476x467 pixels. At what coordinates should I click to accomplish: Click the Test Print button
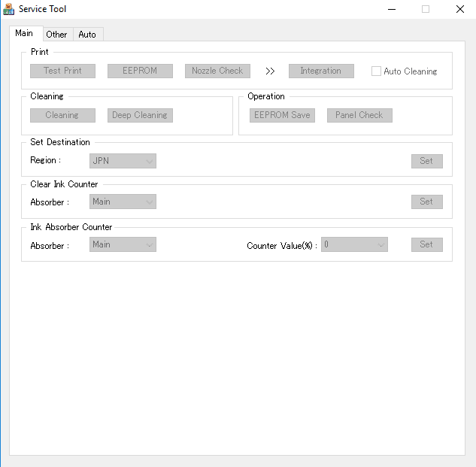click(62, 71)
